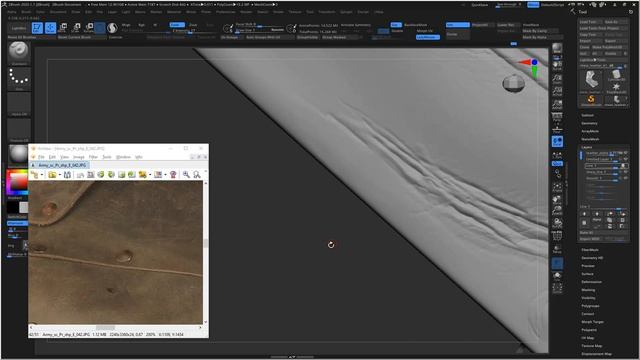This screenshot has width=640, height=360.
Task: Select the Move transform icon
Action: pyautogui.click(x=63, y=28)
